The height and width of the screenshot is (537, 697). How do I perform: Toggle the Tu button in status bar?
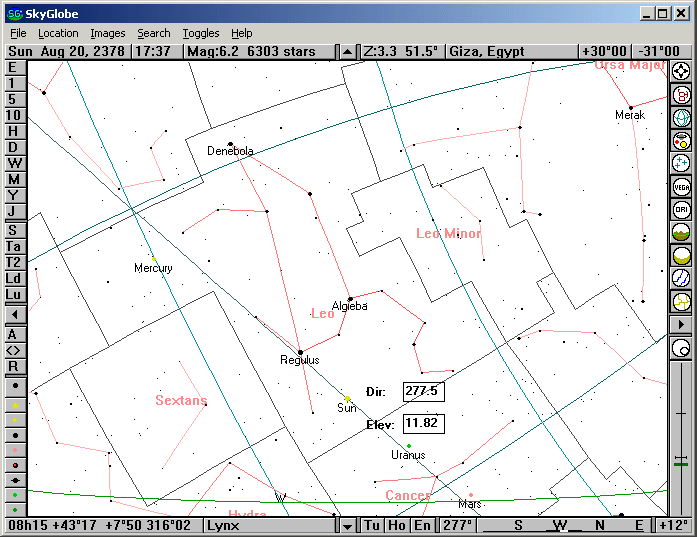[372, 525]
